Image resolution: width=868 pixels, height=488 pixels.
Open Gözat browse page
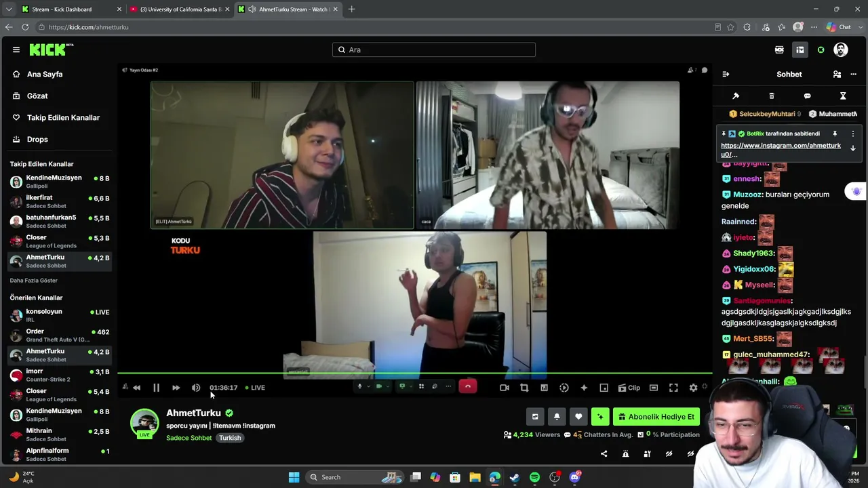coord(37,96)
